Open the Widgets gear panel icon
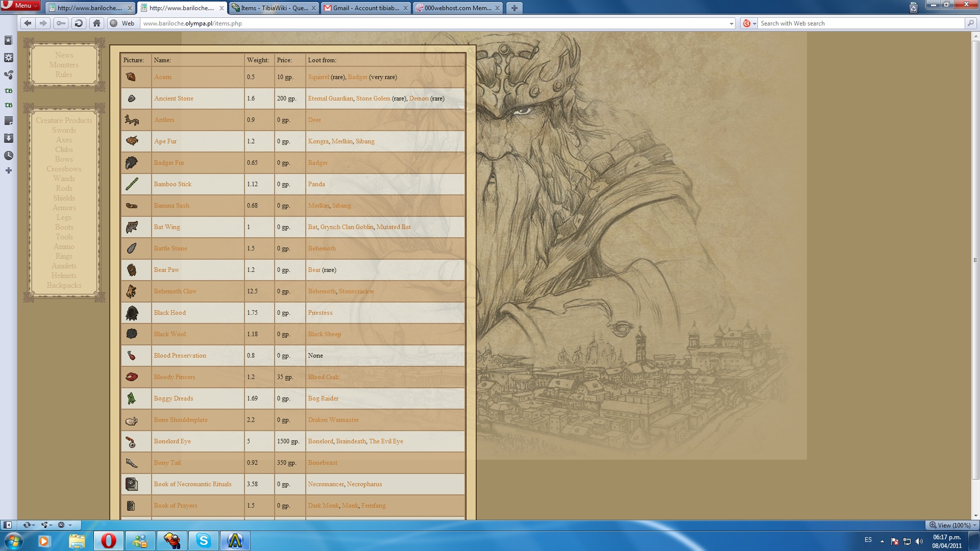Image resolution: width=980 pixels, height=551 pixels. point(8,58)
